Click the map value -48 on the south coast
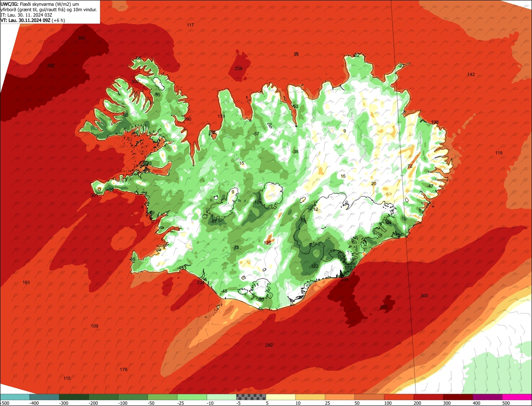532x406 pixels. click(x=224, y=291)
